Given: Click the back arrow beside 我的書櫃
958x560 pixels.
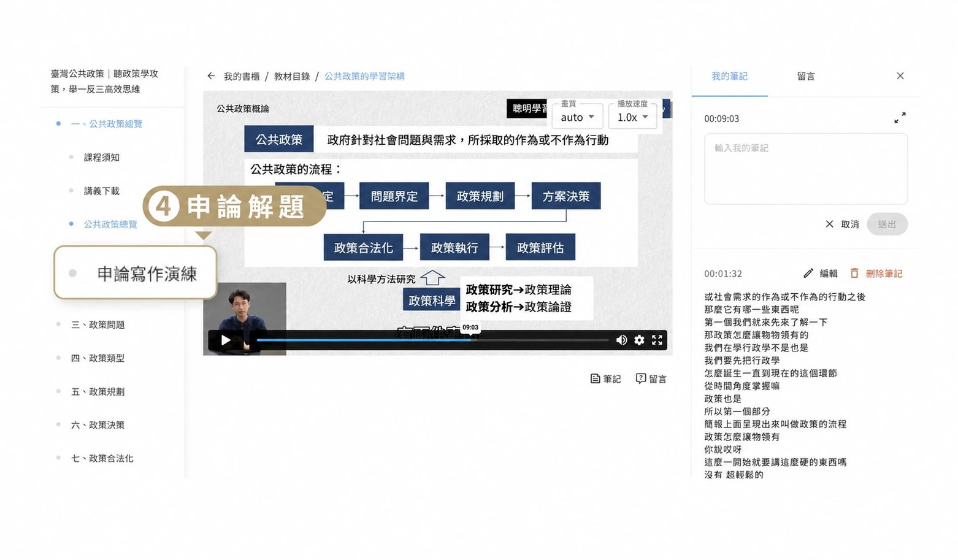Looking at the screenshot, I should coord(211,76).
